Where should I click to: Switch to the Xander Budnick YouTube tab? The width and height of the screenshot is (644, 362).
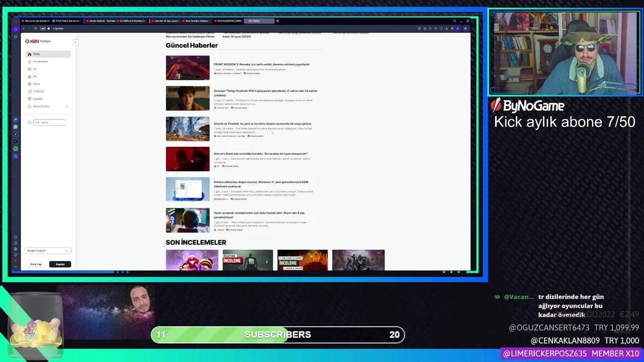coord(100,21)
